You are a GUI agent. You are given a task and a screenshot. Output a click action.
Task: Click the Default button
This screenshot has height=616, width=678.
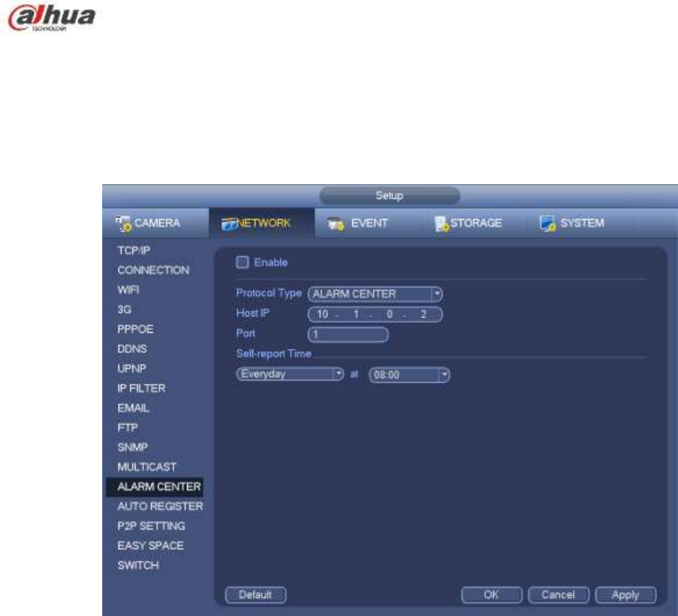coord(255,595)
